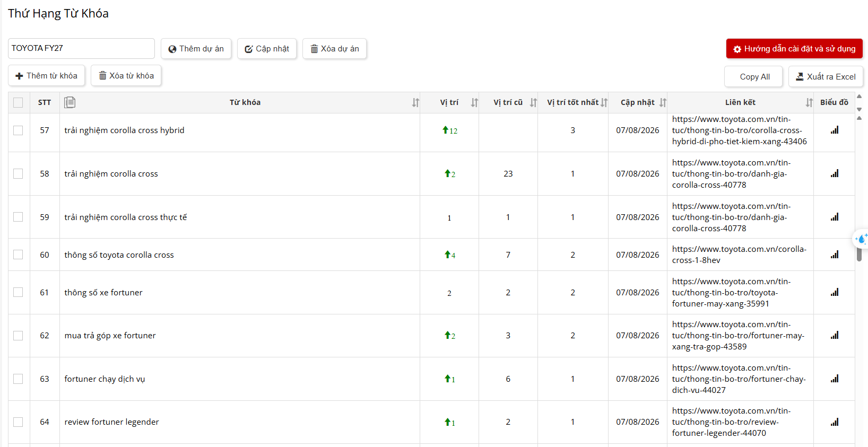Open Hướng dẫn cài đặt và sử dụng

point(794,49)
